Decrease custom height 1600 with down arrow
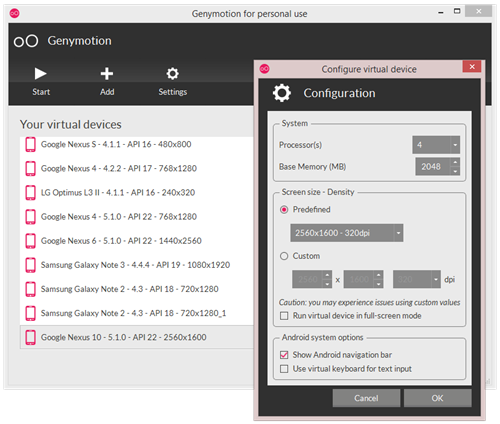 pos(379,284)
